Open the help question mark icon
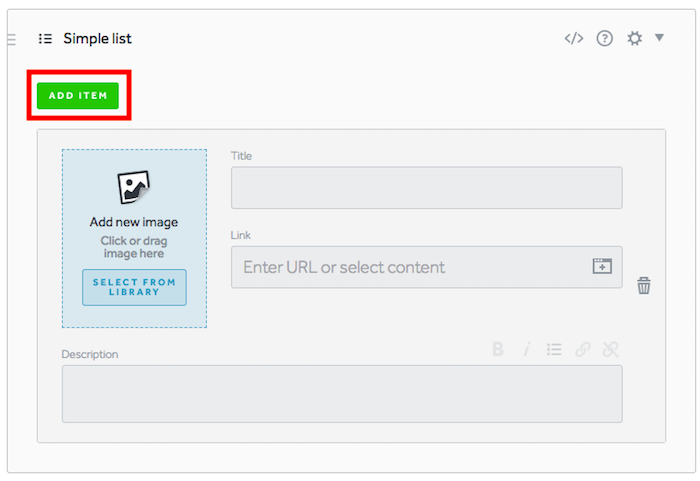Viewport: 700px width, 481px height. [x=604, y=38]
